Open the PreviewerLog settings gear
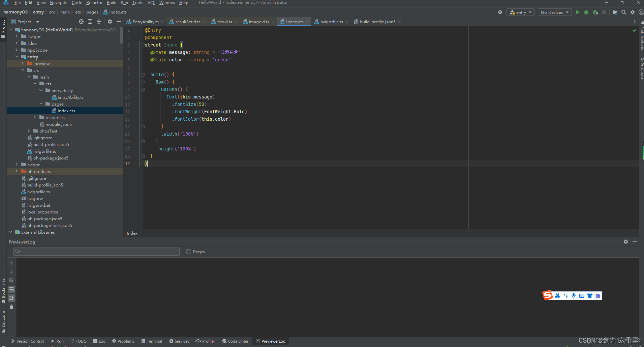644x347 pixels. click(x=626, y=242)
